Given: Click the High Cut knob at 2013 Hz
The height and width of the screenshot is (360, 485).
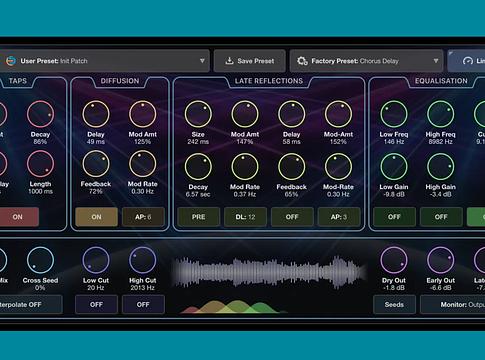Looking at the screenshot, I should 143,260.
